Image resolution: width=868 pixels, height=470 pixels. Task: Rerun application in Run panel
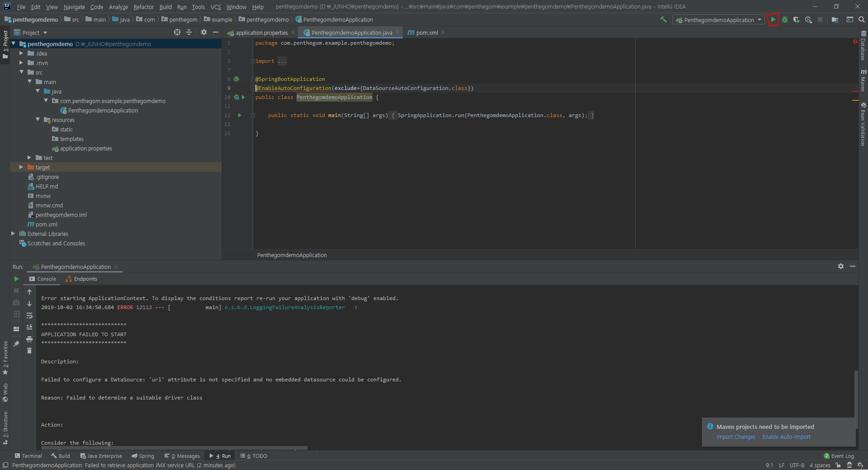[16, 279]
